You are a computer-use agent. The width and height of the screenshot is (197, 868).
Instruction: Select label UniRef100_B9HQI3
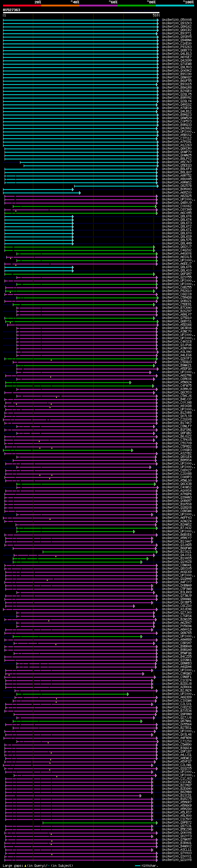click(x=177, y=115)
